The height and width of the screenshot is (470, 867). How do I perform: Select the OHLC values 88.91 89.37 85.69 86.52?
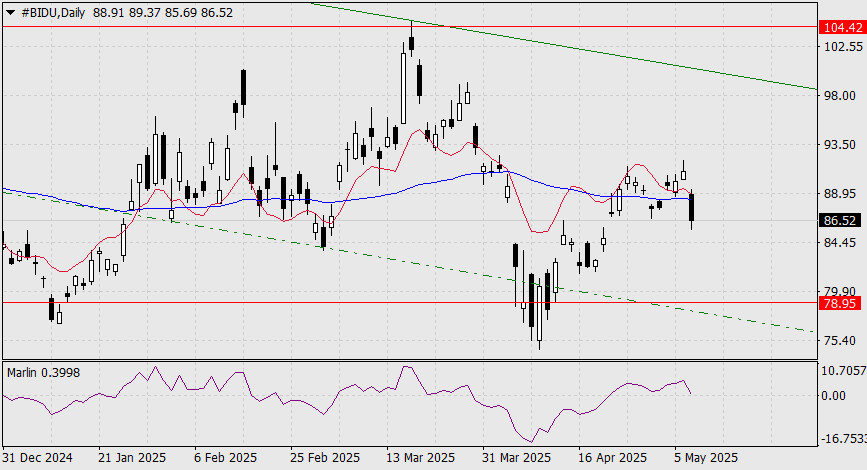(x=163, y=13)
